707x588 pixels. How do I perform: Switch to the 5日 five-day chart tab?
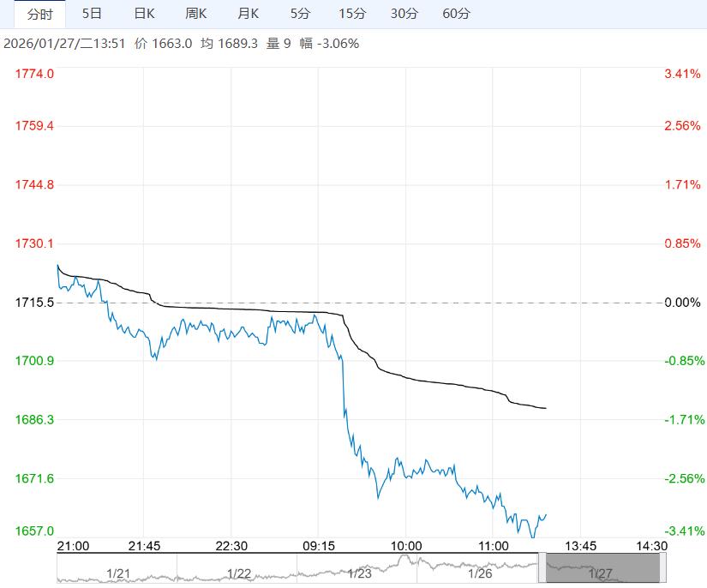pyautogui.click(x=92, y=14)
